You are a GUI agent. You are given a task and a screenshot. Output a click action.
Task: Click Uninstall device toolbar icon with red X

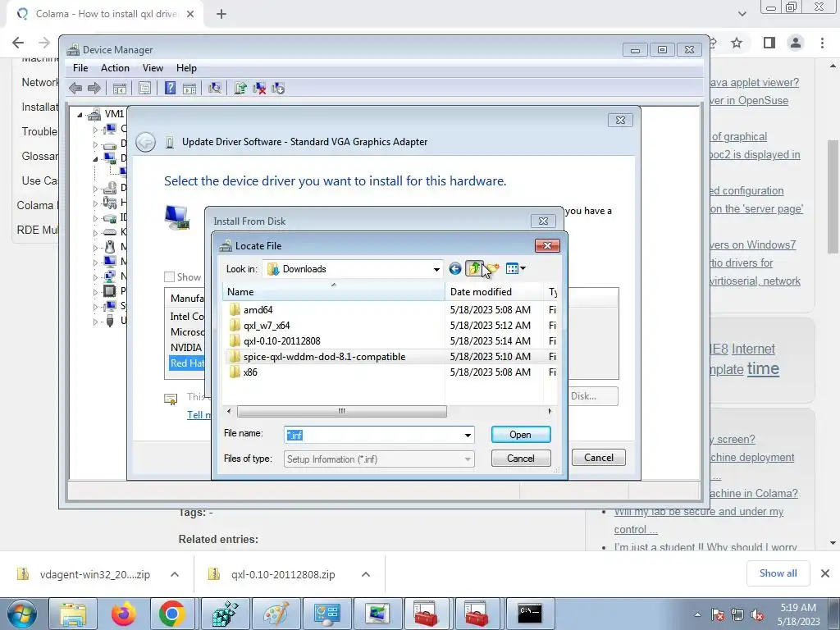259,89
